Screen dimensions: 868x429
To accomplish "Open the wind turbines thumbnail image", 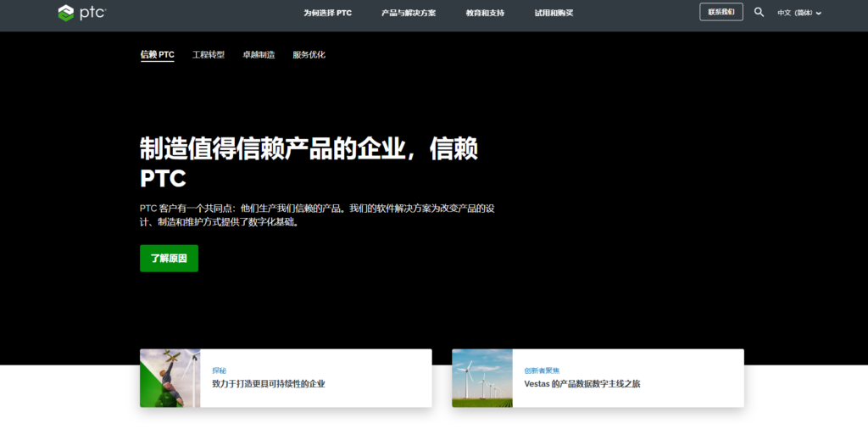I will click(482, 378).
